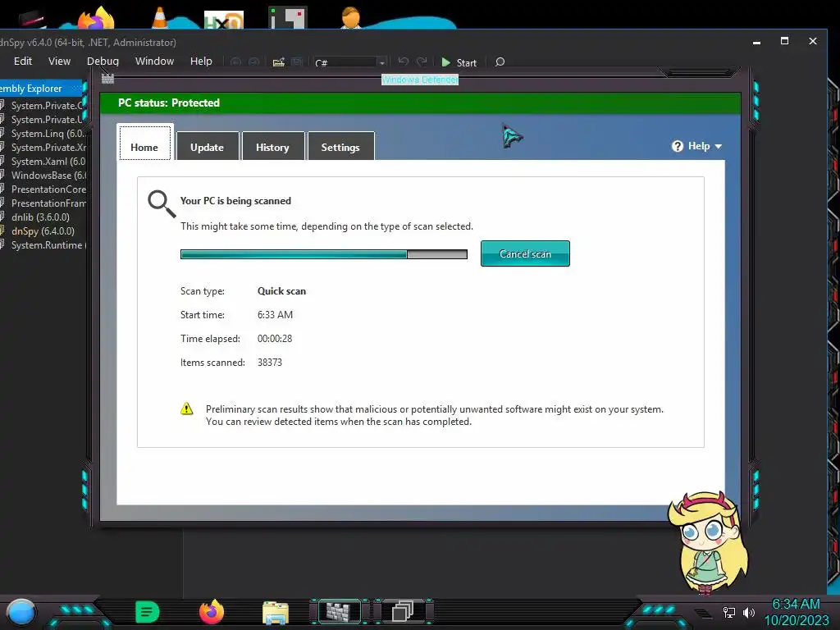
Task: Start debugging with Start button
Action: (x=459, y=62)
